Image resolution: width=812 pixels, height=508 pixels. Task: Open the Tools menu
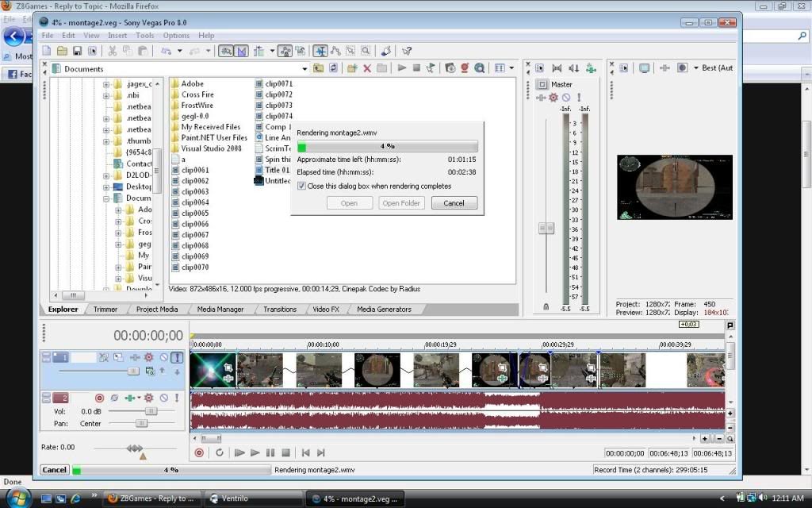(x=144, y=36)
